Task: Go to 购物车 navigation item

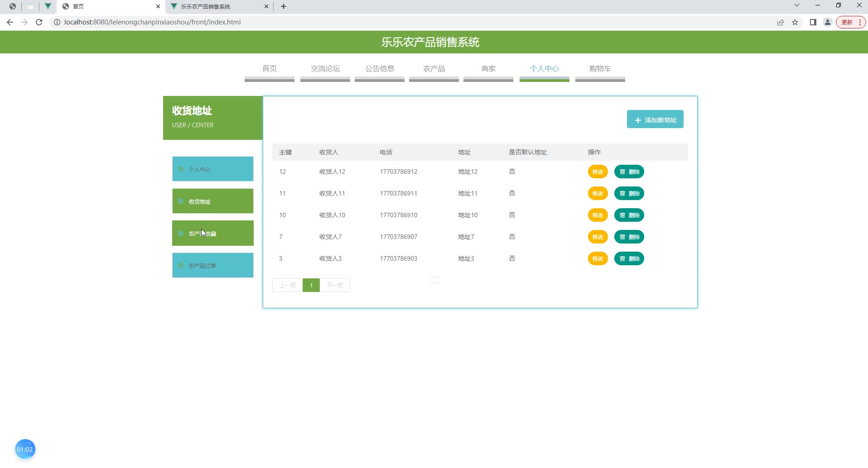Action: 600,69
